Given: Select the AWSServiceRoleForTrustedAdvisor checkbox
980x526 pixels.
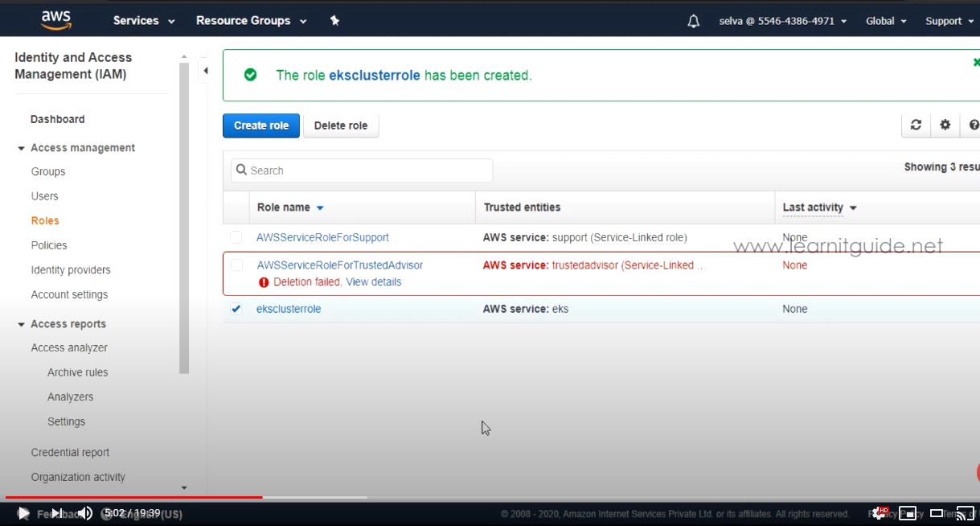Looking at the screenshot, I should [236, 265].
